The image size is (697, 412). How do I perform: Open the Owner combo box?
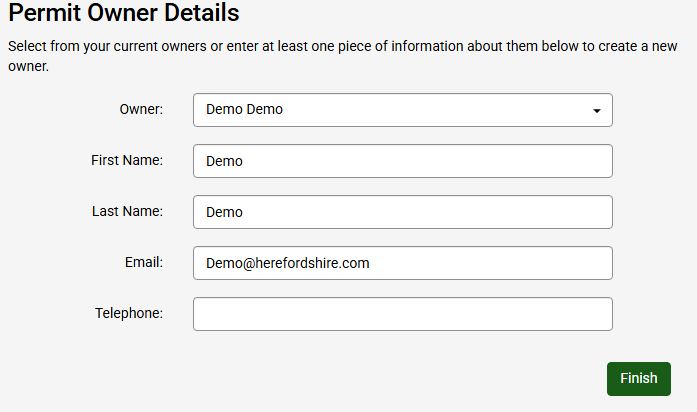[402, 110]
